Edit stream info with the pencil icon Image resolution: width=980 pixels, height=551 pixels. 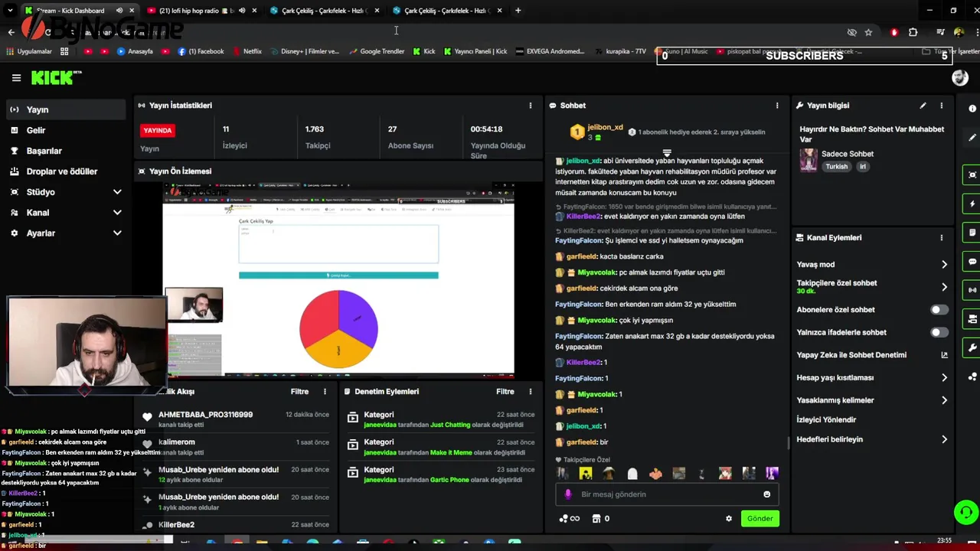click(x=923, y=106)
